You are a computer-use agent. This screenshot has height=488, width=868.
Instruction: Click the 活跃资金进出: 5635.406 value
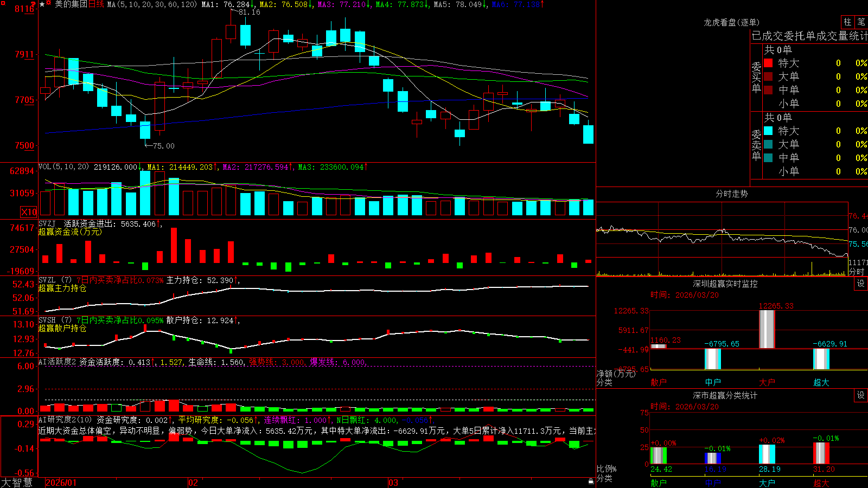point(113,223)
